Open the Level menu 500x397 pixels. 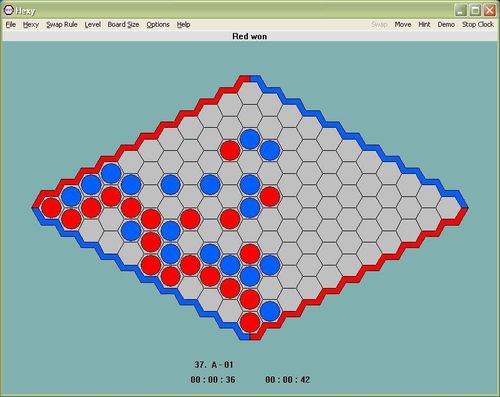coord(93,25)
